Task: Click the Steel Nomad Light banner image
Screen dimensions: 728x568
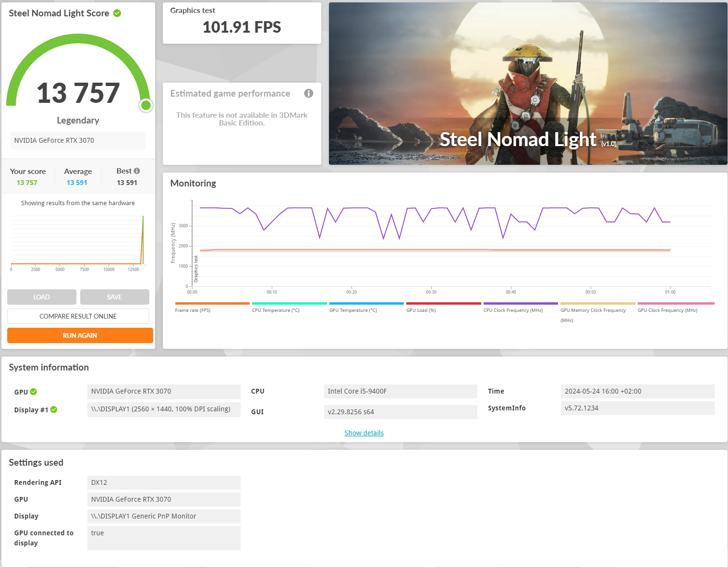Action: 528,84
